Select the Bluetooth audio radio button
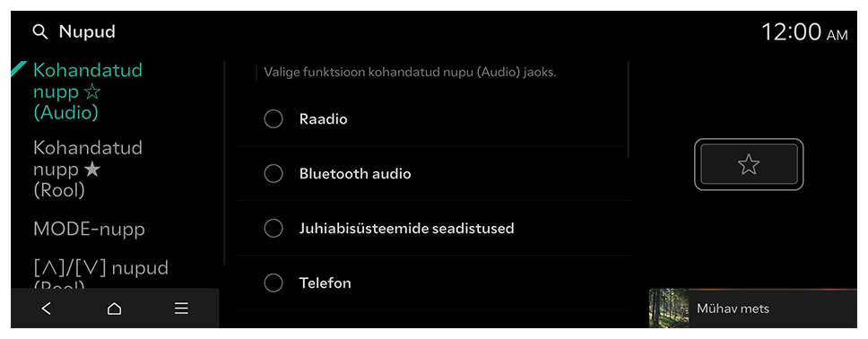Viewport: 868px width, 339px height. click(273, 174)
